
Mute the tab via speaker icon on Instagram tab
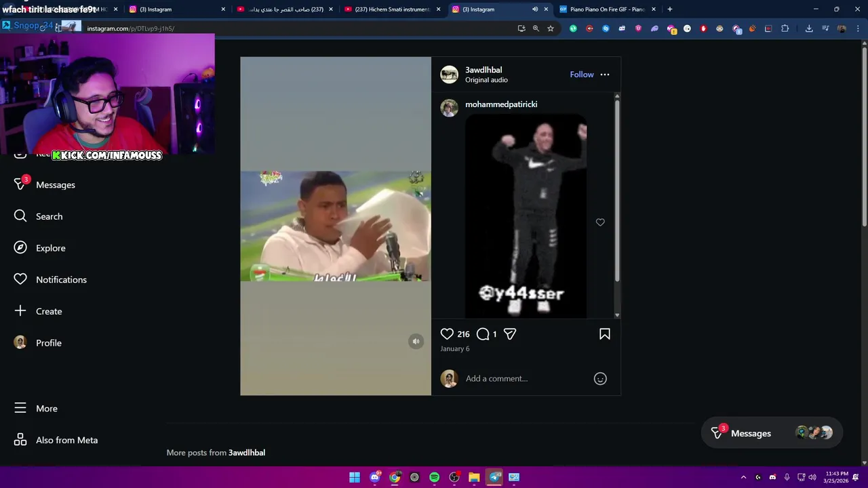click(535, 9)
